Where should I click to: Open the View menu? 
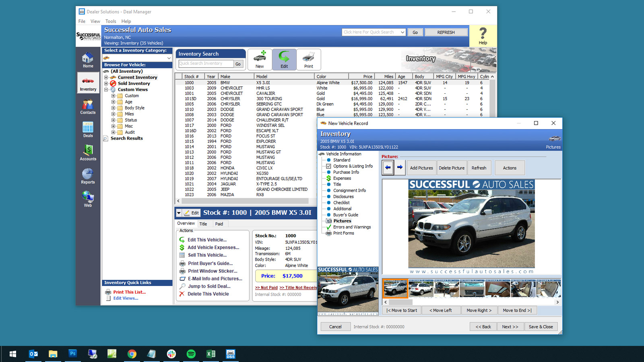pos(95,21)
